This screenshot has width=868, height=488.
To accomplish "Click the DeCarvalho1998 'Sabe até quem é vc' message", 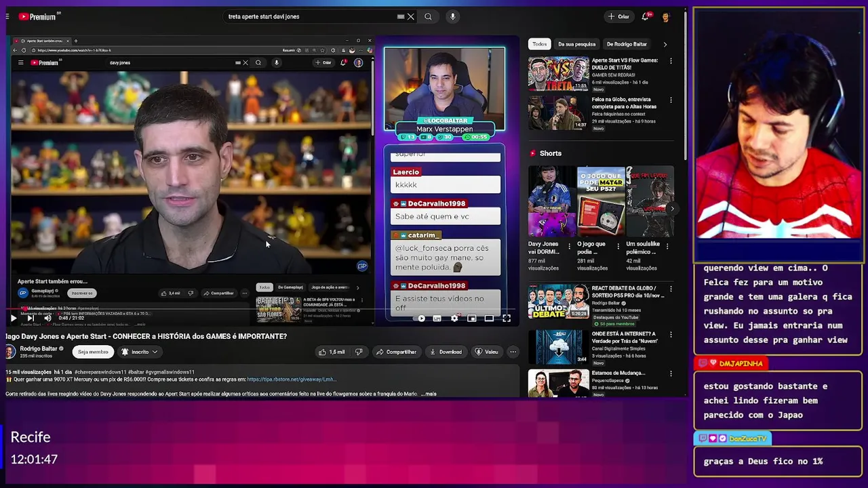I will 446,216.
